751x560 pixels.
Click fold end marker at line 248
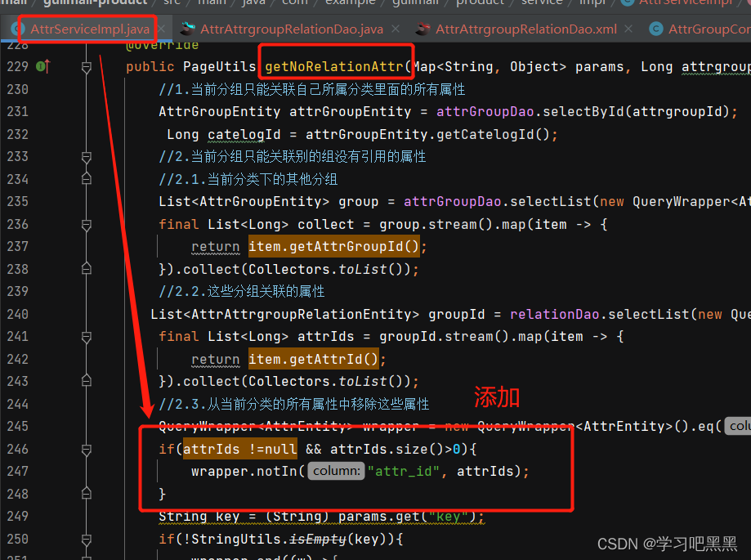tap(86, 494)
